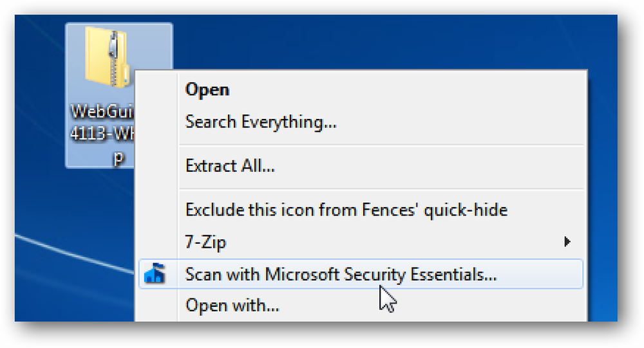Open the 7-Zip menu entry
The width and height of the screenshot is (644, 348).
click(205, 242)
